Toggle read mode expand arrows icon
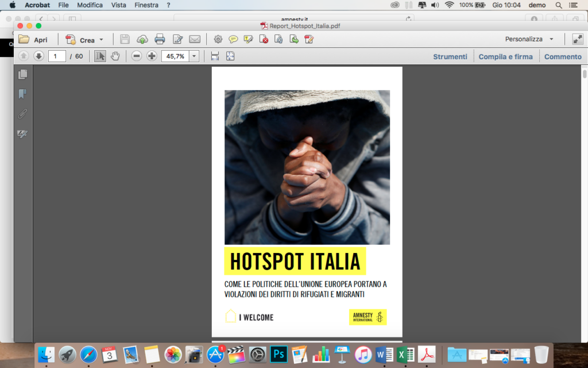 coord(578,39)
